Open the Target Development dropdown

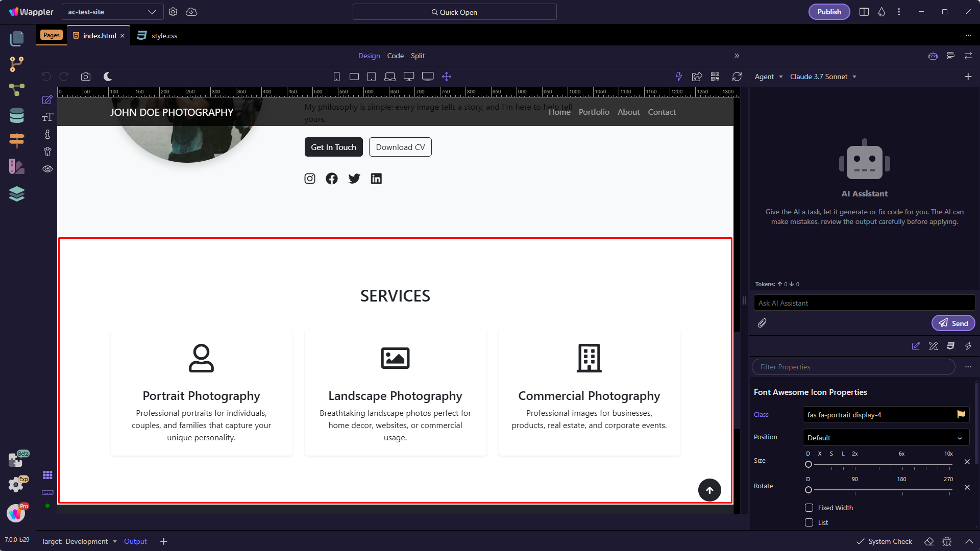[x=79, y=541]
